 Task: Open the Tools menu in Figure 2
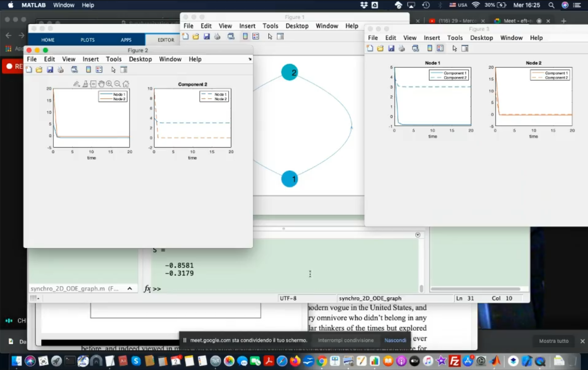pos(114,59)
